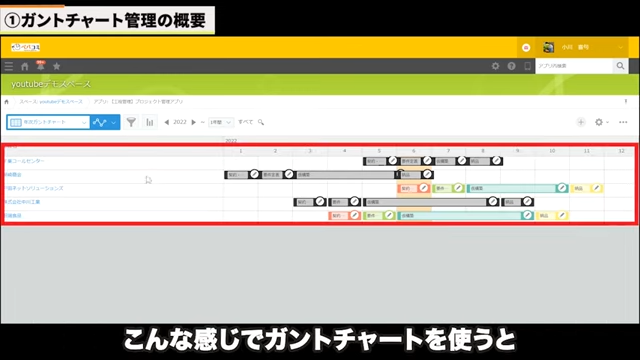This screenshot has height=360, width=640.
Task: Edit 納品 bar in コールセンター row
Action: coord(496,161)
